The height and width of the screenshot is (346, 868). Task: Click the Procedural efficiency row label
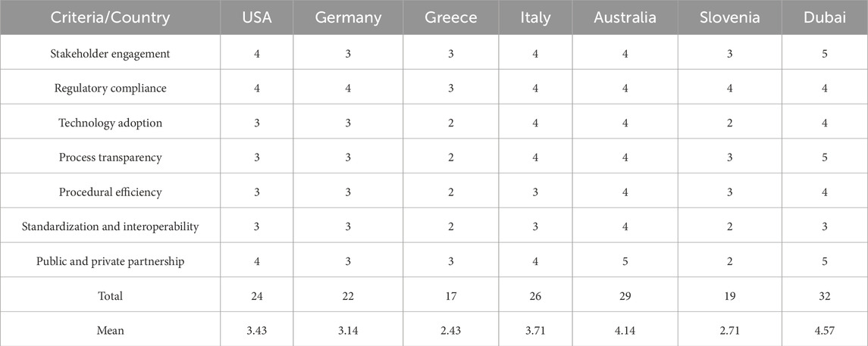(x=111, y=192)
